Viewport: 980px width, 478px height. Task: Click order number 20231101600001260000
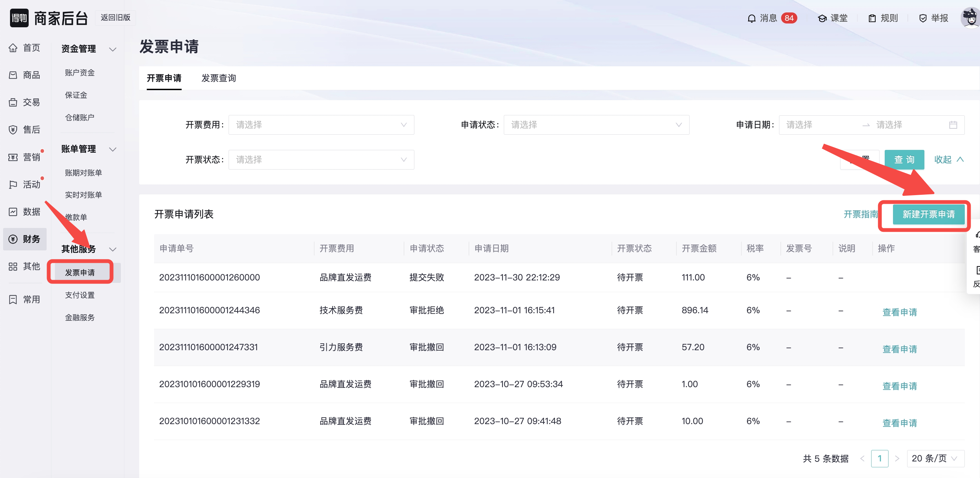pos(209,277)
